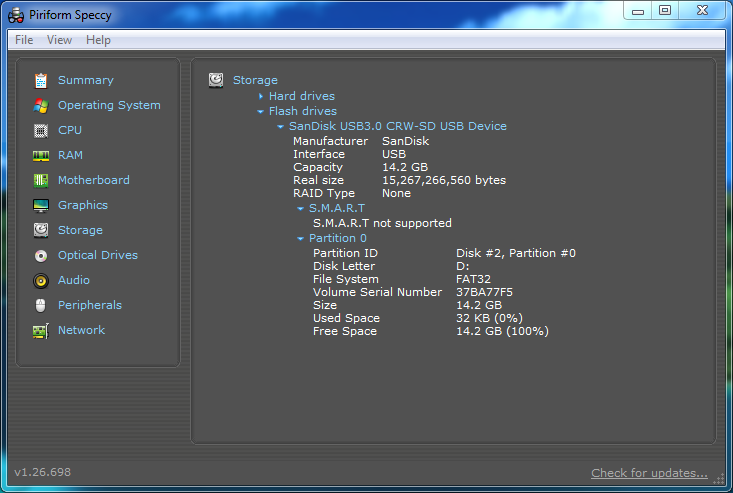Open the View menu
The image size is (733, 493).
point(59,40)
